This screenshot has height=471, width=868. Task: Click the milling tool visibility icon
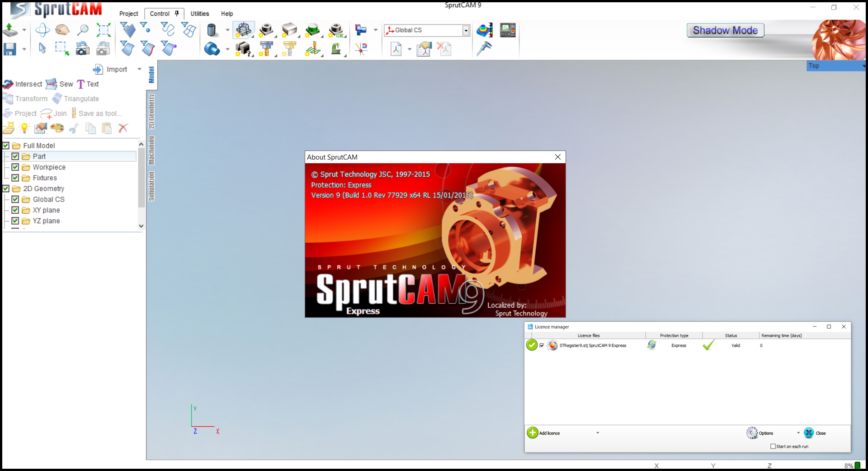(x=266, y=48)
